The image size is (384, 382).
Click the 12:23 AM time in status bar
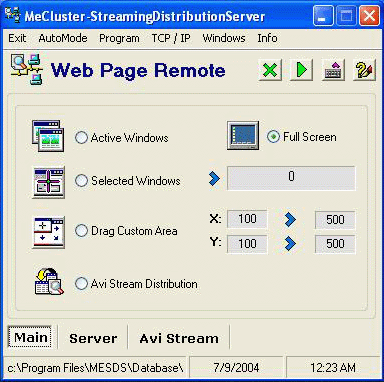point(333,368)
